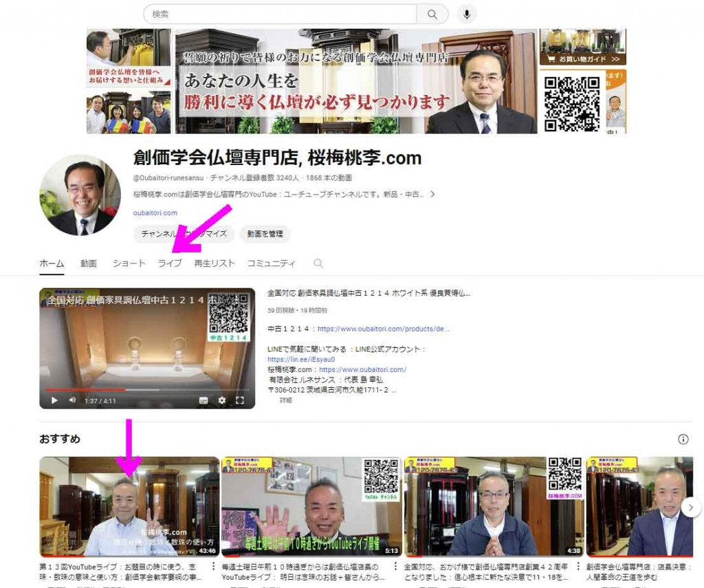
Task: Mute the featured video's volume
Action: (72, 400)
